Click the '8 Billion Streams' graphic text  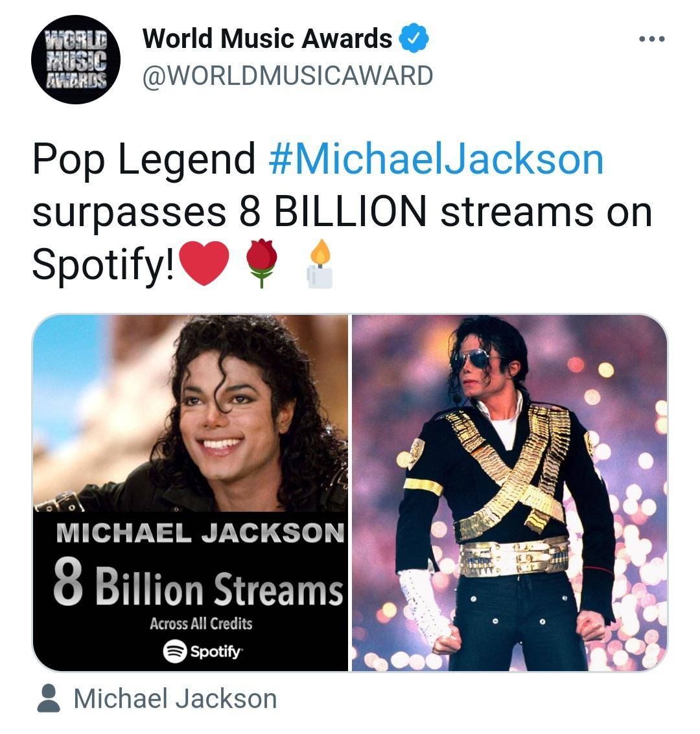[198, 584]
